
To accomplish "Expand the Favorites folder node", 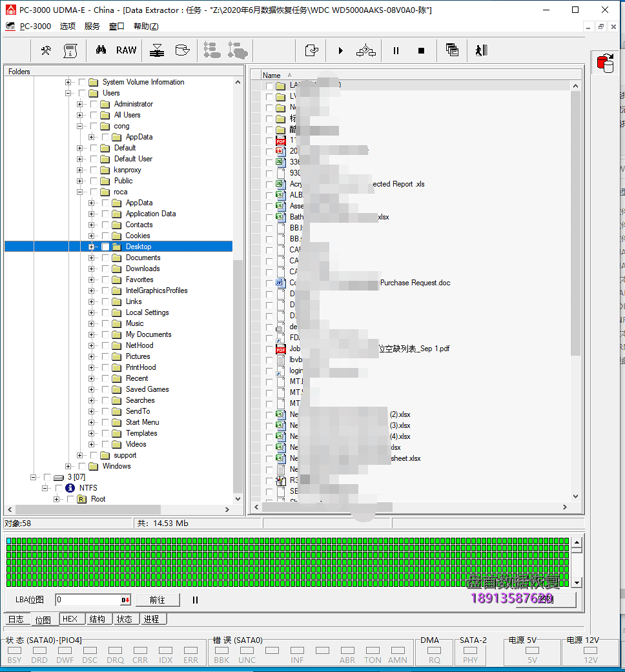I will coord(91,280).
